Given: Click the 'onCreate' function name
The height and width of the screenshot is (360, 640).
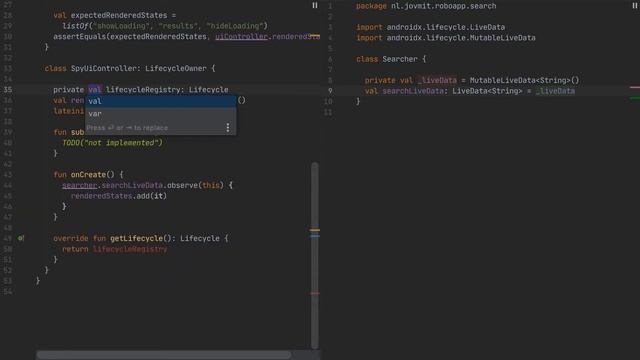Looking at the screenshot, I should pyautogui.click(x=88, y=175).
